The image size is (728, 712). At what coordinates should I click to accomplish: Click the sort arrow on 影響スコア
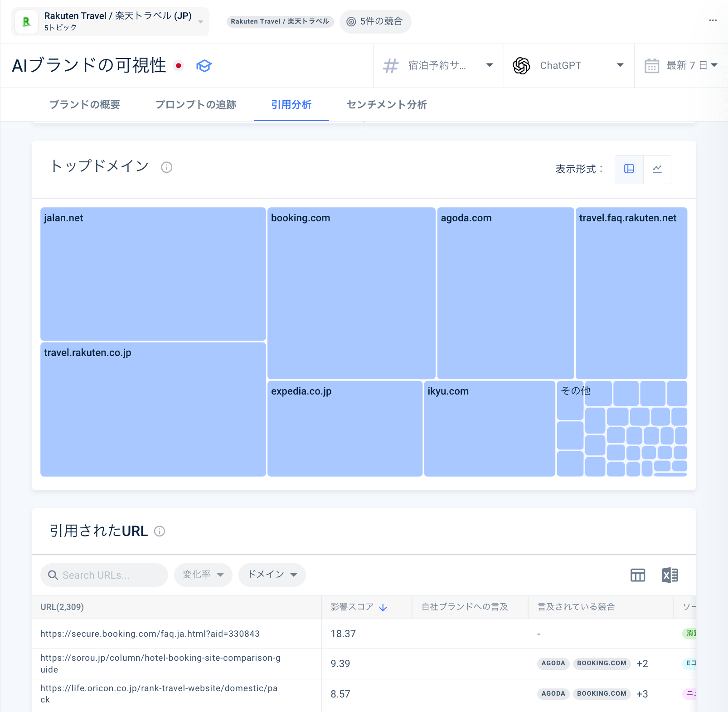[383, 607]
